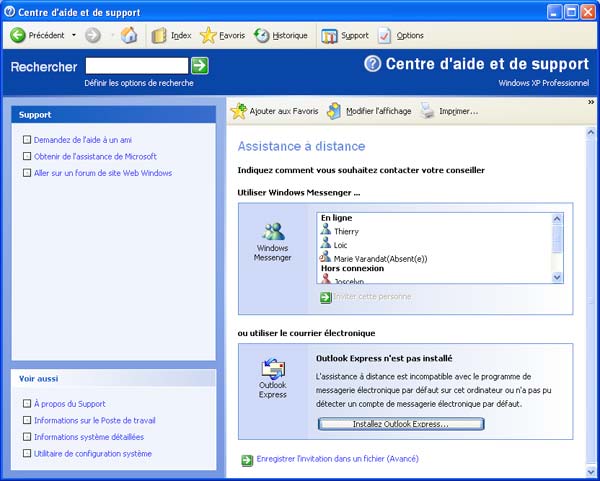Show Historique clock icon
This screenshot has width=600, height=481.
[x=262, y=35]
